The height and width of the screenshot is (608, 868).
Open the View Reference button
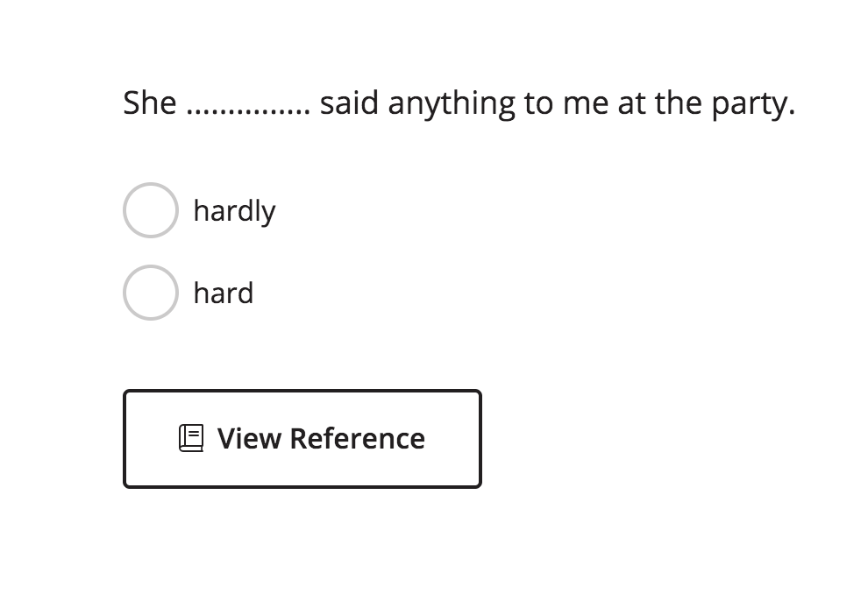[302, 439]
